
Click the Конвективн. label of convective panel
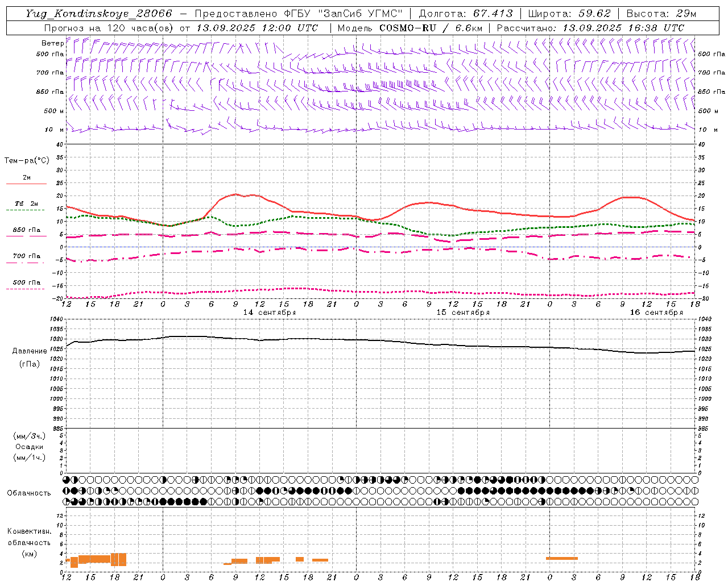[x=29, y=531]
